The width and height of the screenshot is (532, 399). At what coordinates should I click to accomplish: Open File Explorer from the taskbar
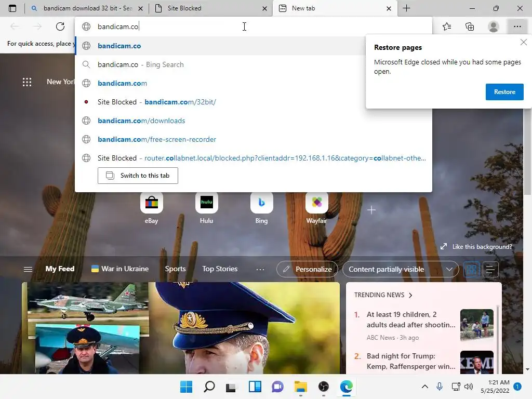[301, 387]
